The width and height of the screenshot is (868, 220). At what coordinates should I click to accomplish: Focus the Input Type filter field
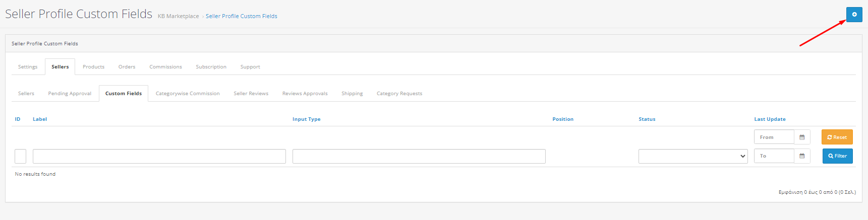click(x=419, y=156)
